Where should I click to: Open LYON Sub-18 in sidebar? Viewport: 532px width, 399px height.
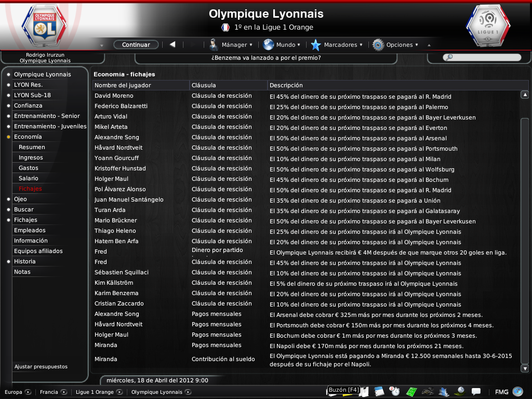coord(32,95)
